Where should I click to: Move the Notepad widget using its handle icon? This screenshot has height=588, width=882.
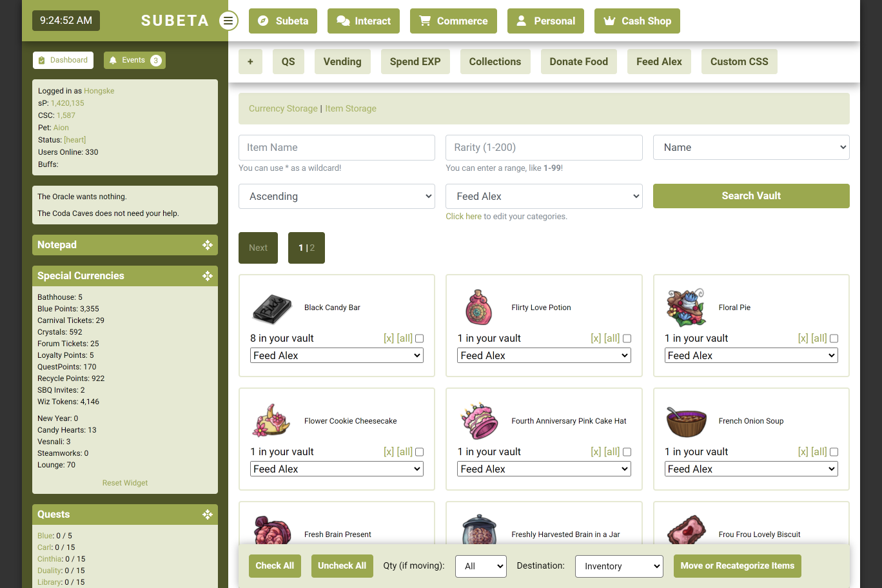tap(208, 245)
